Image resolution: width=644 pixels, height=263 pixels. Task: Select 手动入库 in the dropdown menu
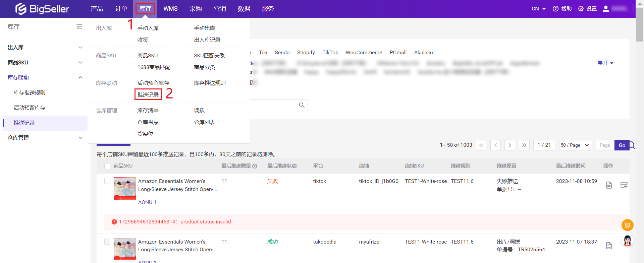pyautogui.click(x=148, y=28)
